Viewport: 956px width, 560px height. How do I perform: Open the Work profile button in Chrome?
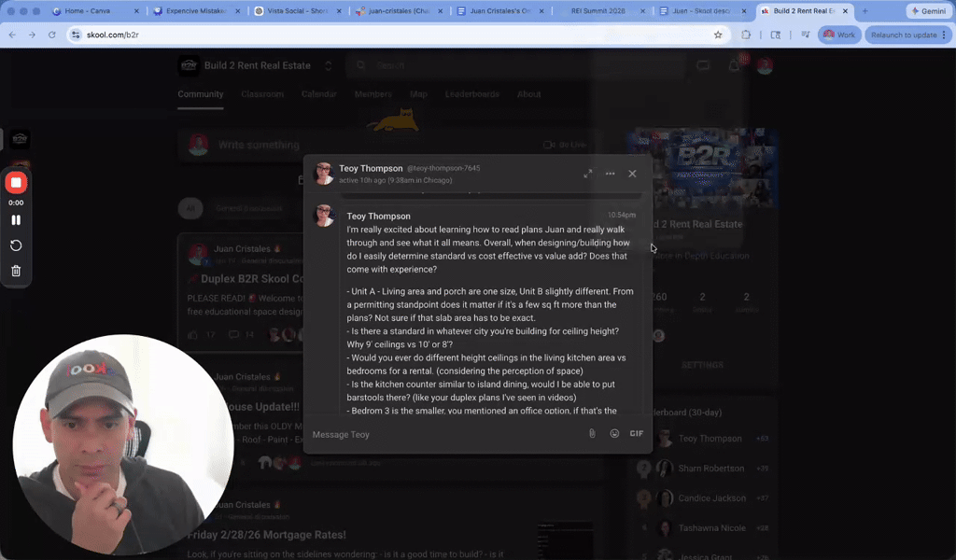click(x=839, y=35)
